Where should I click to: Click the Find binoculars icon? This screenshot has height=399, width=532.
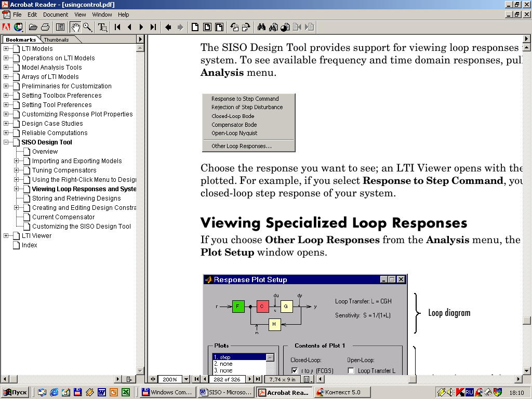click(x=261, y=27)
